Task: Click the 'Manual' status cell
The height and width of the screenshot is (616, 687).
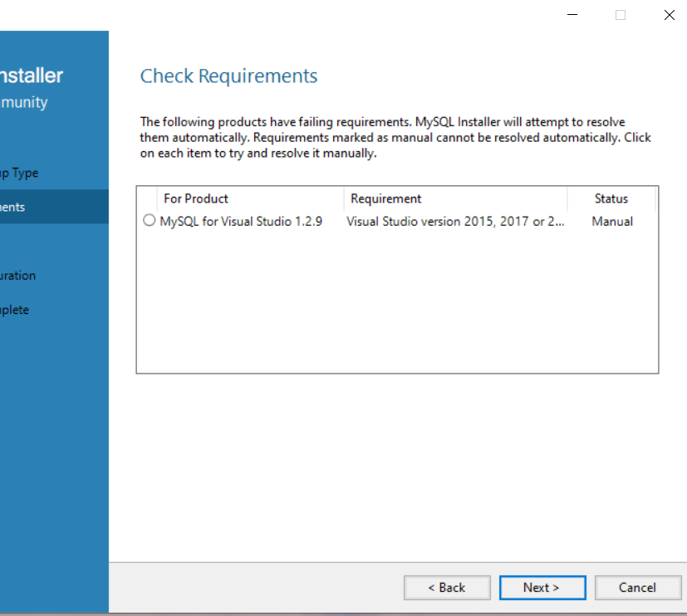Action: coord(612,222)
